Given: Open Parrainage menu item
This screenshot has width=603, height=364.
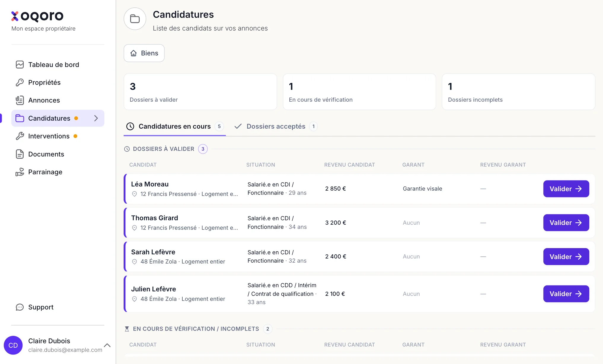Looking at the screenshot, I should (58, 172).
